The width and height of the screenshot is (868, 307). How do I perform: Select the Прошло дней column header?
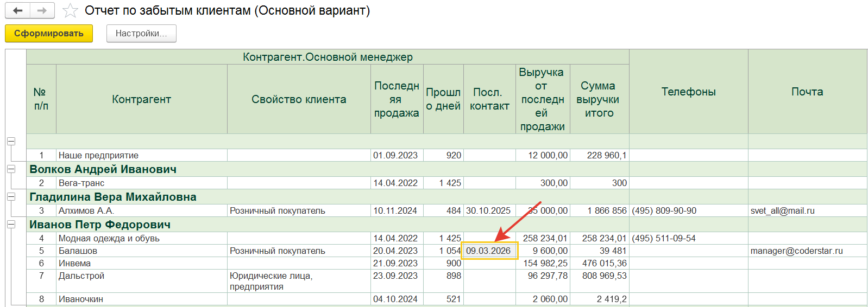tap(443, 99)
